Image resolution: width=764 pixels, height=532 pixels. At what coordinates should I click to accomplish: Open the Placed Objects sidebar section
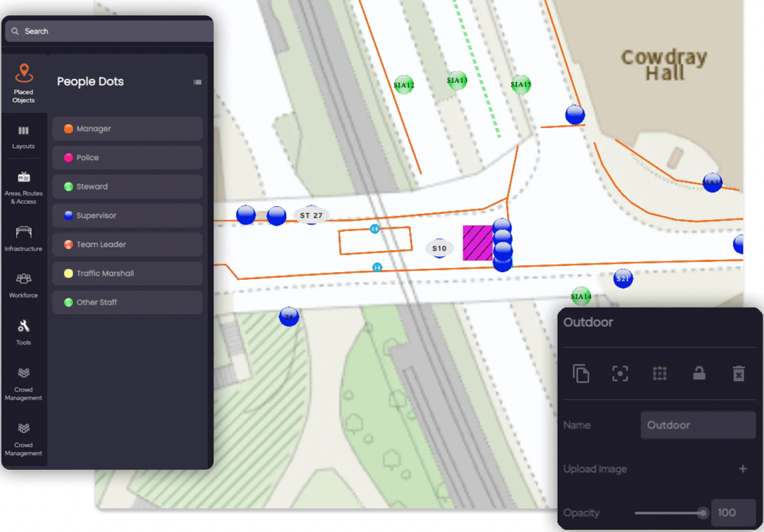pos(24,84)
